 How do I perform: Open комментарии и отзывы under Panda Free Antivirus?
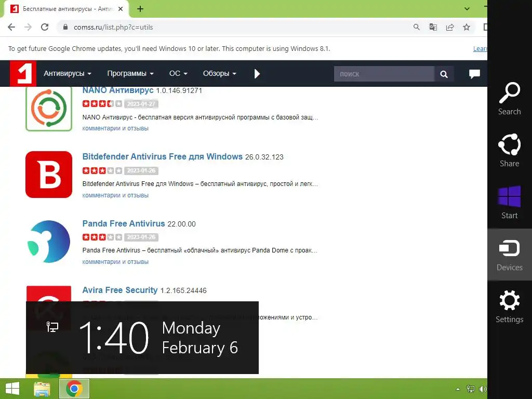click(115, 262)
